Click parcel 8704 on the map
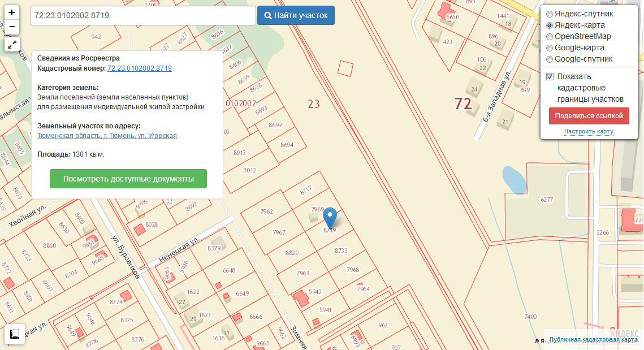This screenshot has width=644, height=350. tap(71, 274)
